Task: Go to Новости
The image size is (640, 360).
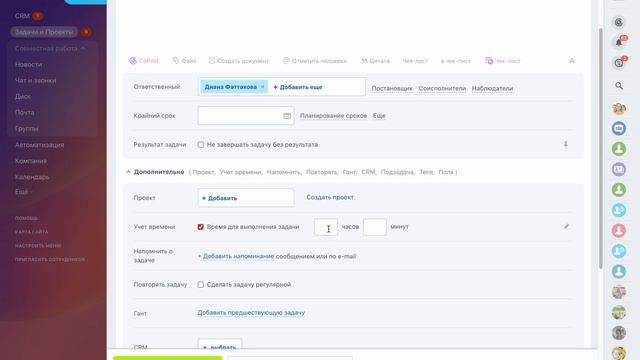Action: coord(29,64)
